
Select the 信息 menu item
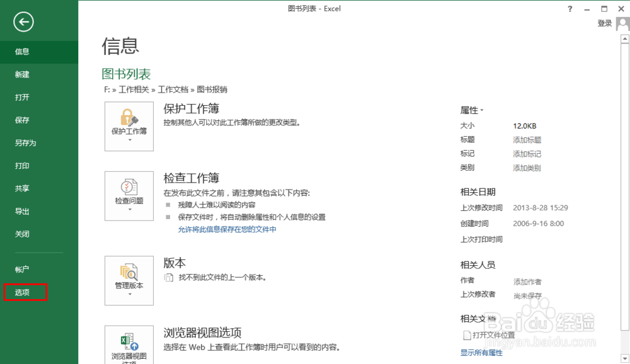click(x=39, y=52)
